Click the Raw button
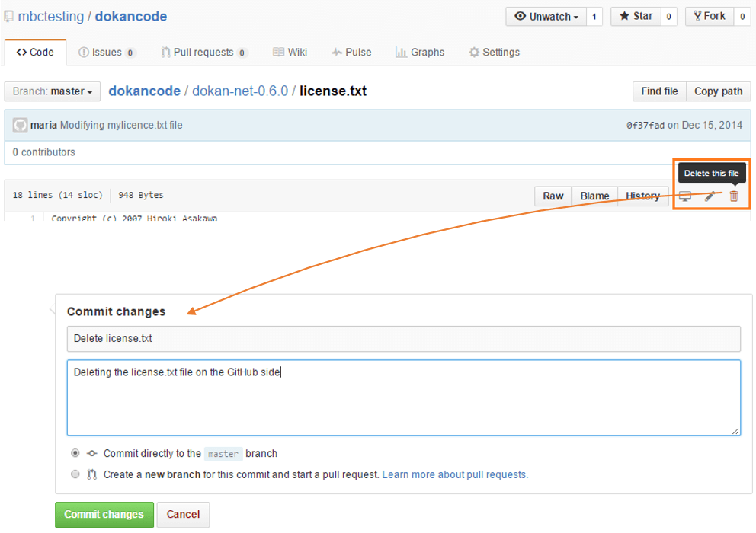 553,196
